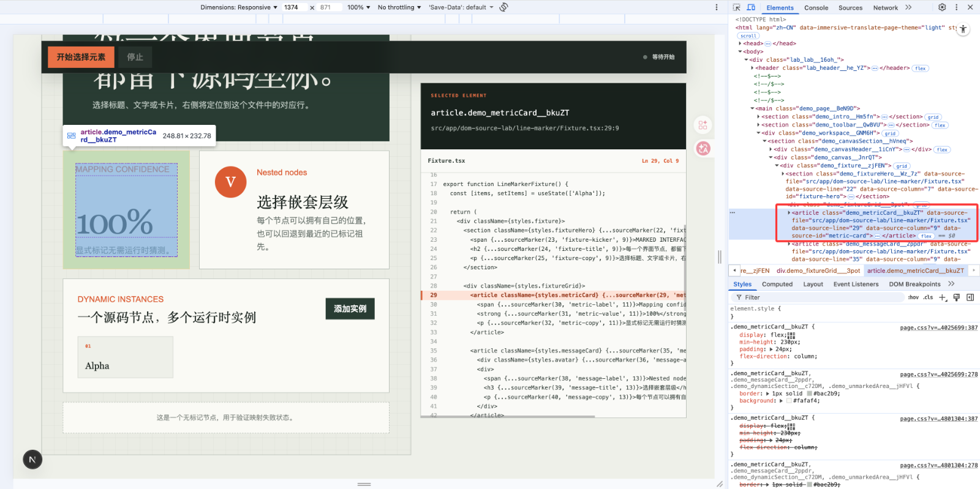980x489 pixels.
Task: Toggle the computed styles sidebar icon
Action: tap(970, 297)
